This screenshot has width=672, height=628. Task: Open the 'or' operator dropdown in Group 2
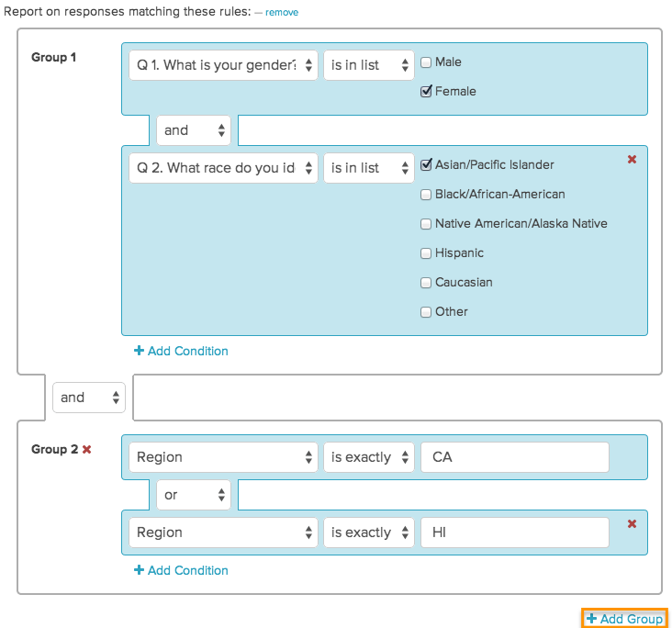pyautogui.click(x=194, y=495)
